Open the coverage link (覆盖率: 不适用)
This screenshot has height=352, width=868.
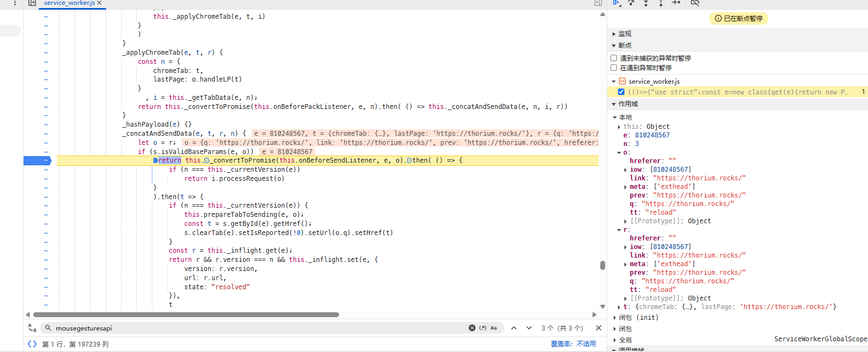coord(573,344)
